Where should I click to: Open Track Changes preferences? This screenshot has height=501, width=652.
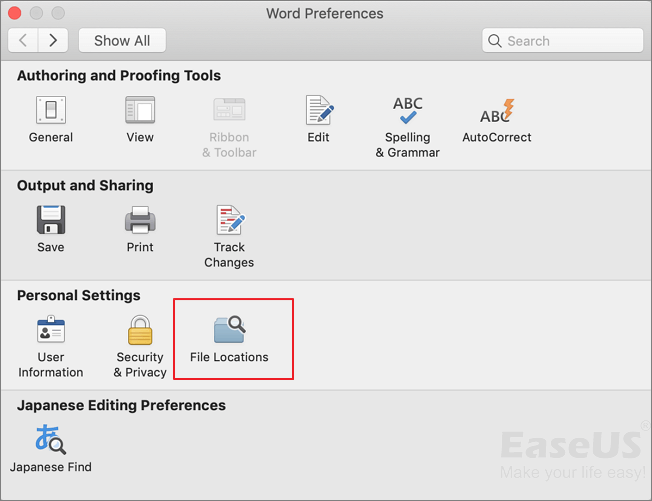point(229,222)
